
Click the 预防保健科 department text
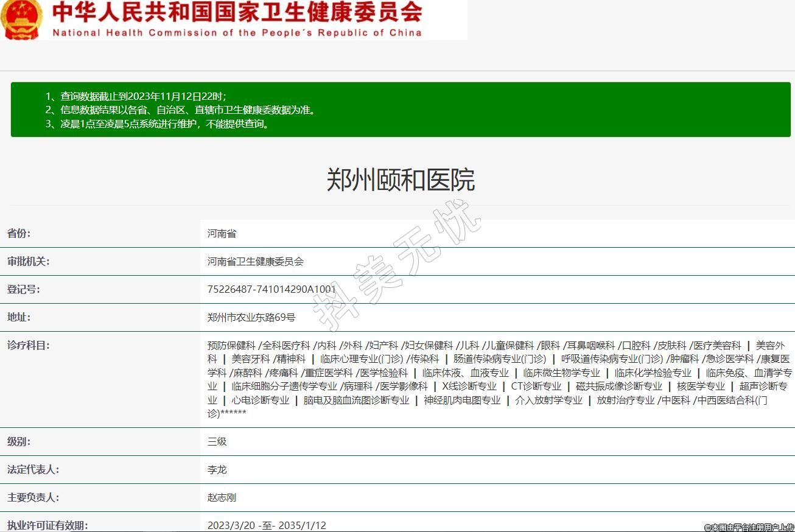coord(231,345)
